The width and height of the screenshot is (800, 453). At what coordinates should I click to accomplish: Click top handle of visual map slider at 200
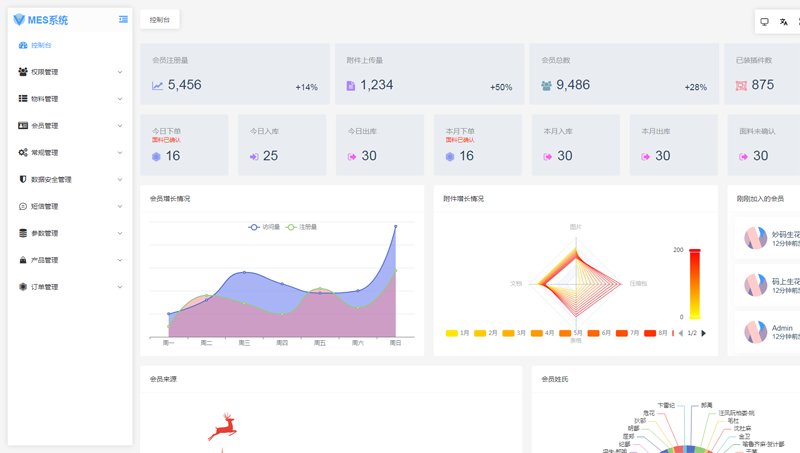[695, 250]
